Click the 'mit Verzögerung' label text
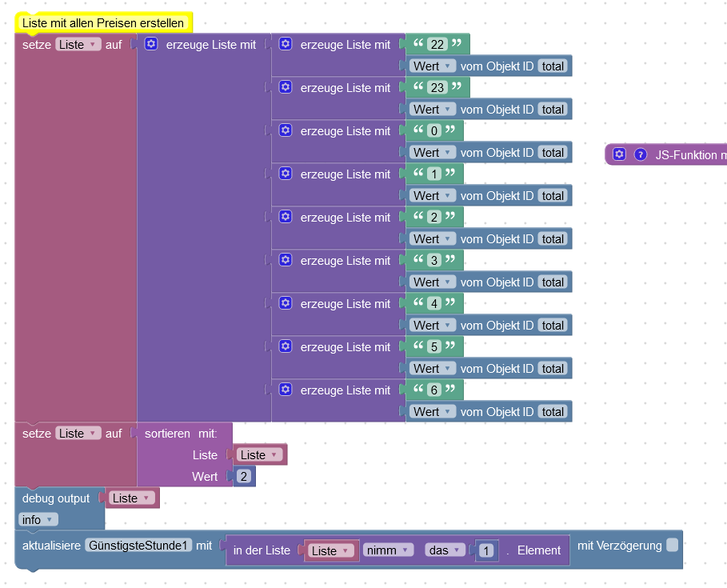Image resolution: width=727 pixels, height=588 pixels. pyautogui.click(x=620, y=546)
